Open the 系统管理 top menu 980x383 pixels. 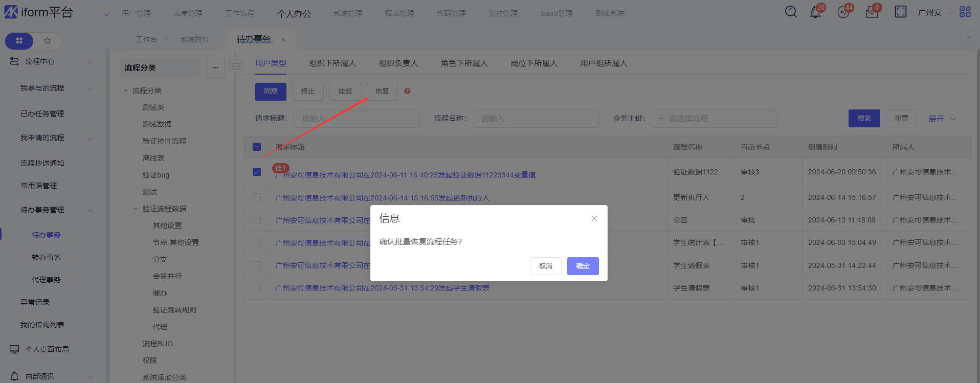348,13
